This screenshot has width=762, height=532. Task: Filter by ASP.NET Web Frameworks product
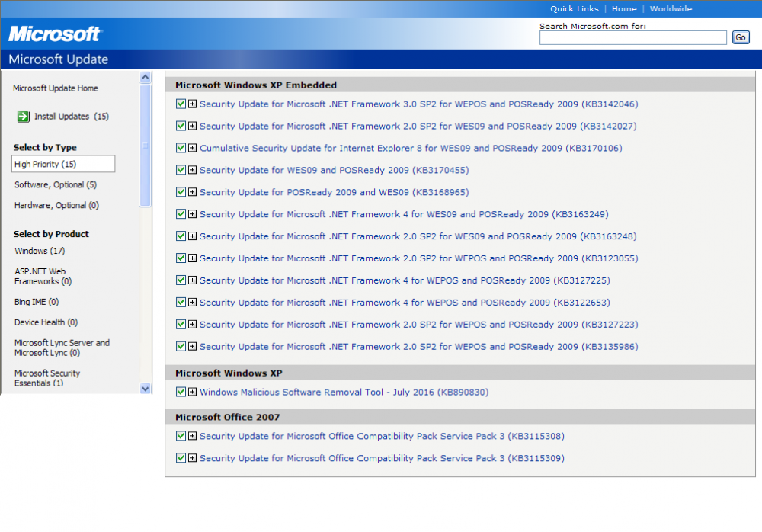tap(43, 276)
